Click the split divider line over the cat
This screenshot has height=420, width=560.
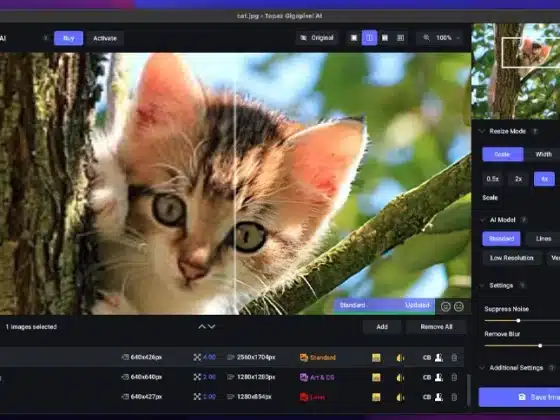click(235, 184)
